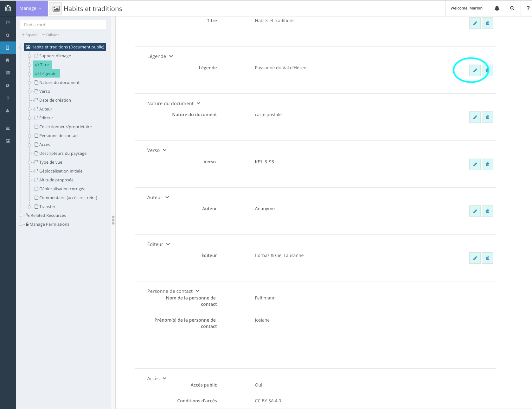Image resolution: width=532 pixels, height=409 pixels.
Task: Open the sidebar search icon
Action: [8, 35]
